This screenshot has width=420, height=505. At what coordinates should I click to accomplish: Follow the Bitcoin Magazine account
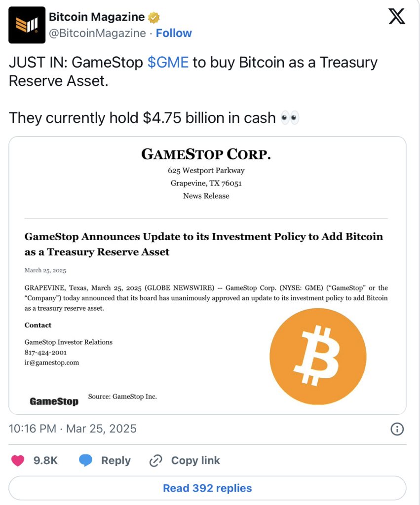click(x=174, y=33)
